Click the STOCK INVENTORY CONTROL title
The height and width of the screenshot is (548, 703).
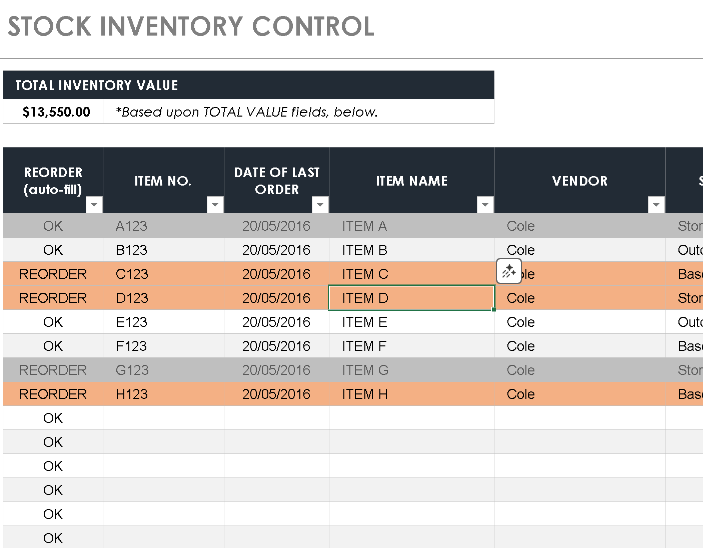coord(191,26)
